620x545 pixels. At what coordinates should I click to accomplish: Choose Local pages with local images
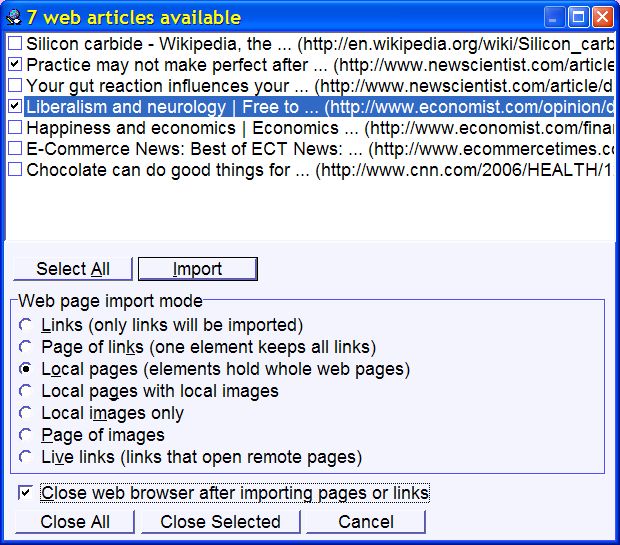click(25, 391)
